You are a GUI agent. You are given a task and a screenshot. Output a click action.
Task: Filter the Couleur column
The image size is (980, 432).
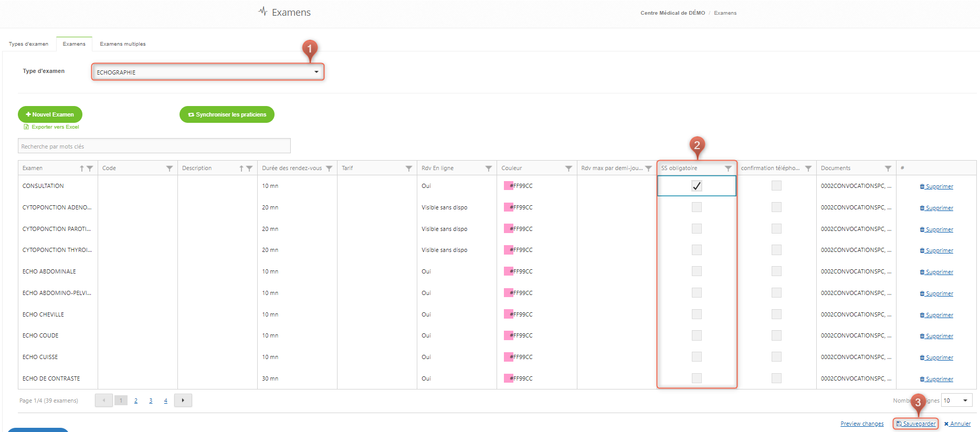(x=568, y=168)
